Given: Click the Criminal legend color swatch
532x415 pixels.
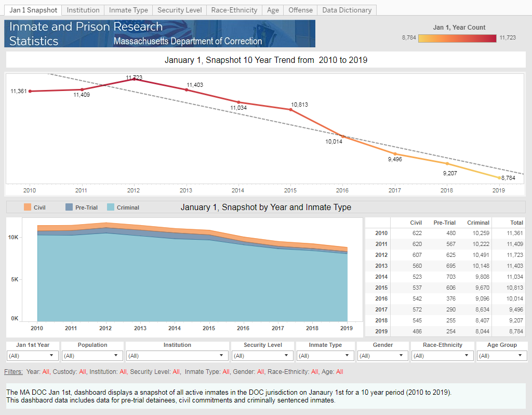Looking at the screenshot, I should click(111, 207).
